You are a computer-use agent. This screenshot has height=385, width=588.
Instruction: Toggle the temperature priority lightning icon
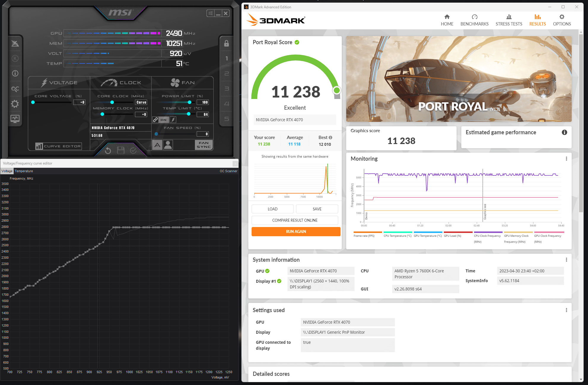pos(173,120)
